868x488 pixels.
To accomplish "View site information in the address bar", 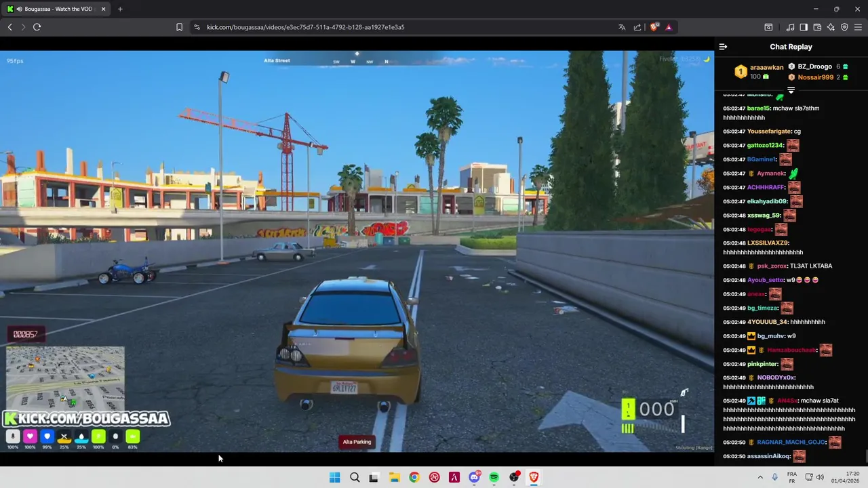I will pyautogui.click(x=197, y=27).
